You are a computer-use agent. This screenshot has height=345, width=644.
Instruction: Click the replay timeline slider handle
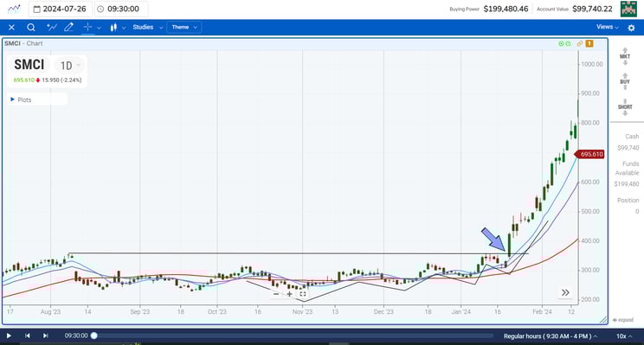pos(94,335)
